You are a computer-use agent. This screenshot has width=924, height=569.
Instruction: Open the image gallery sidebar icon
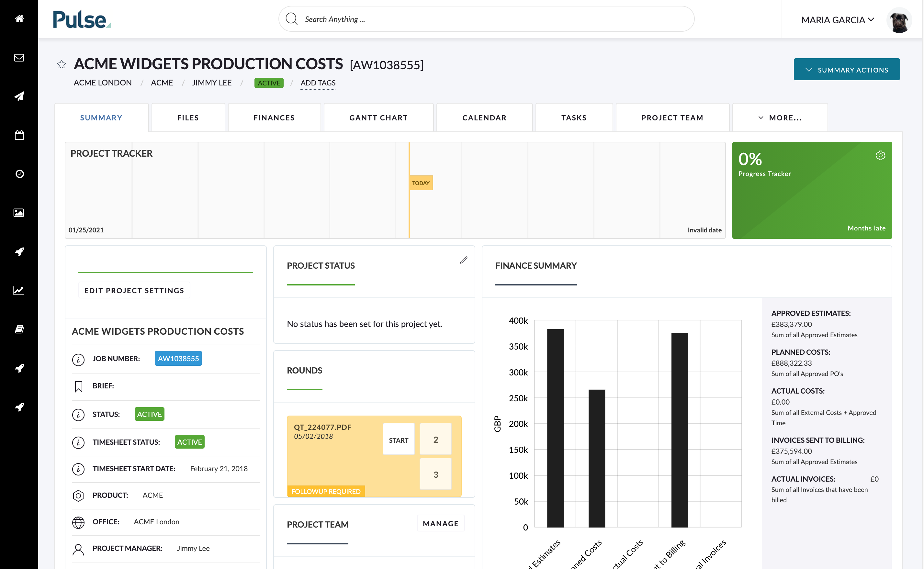click(x=19, y=213)
